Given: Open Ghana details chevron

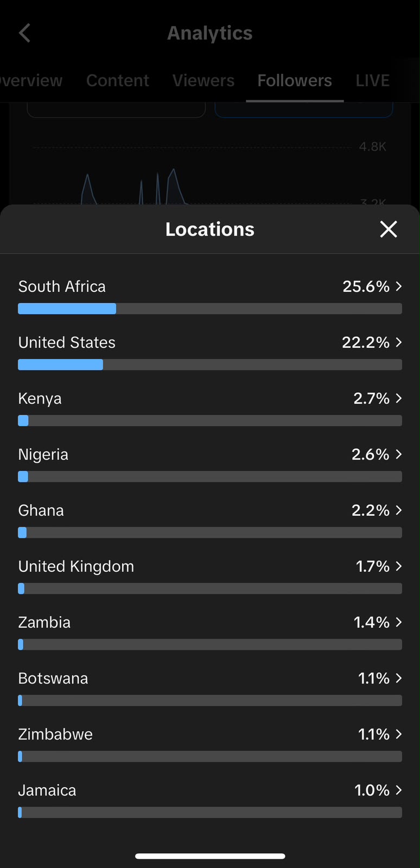Looking at the screenshot, I should [x=399, y=509].
